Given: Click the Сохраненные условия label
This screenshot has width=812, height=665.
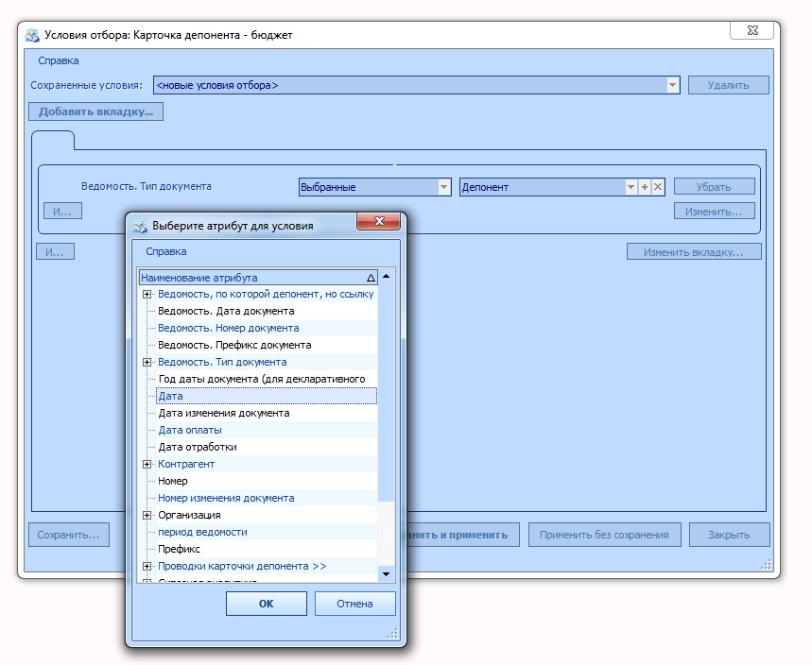Looking at the screenshot, I should click(86, 85).
